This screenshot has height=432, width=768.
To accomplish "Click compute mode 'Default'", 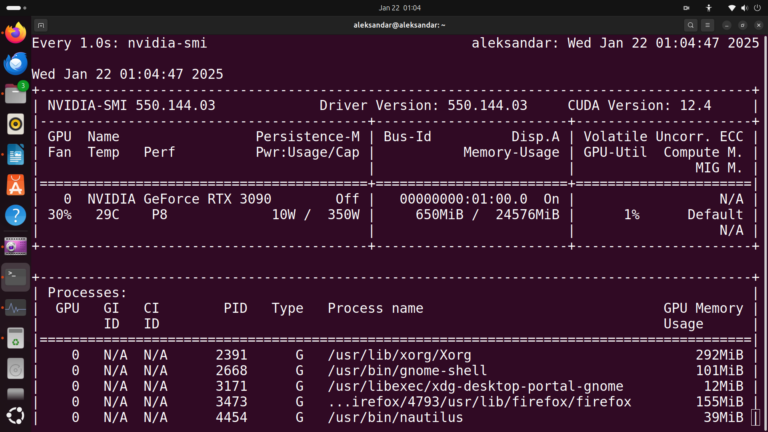I will click(715, 215).
